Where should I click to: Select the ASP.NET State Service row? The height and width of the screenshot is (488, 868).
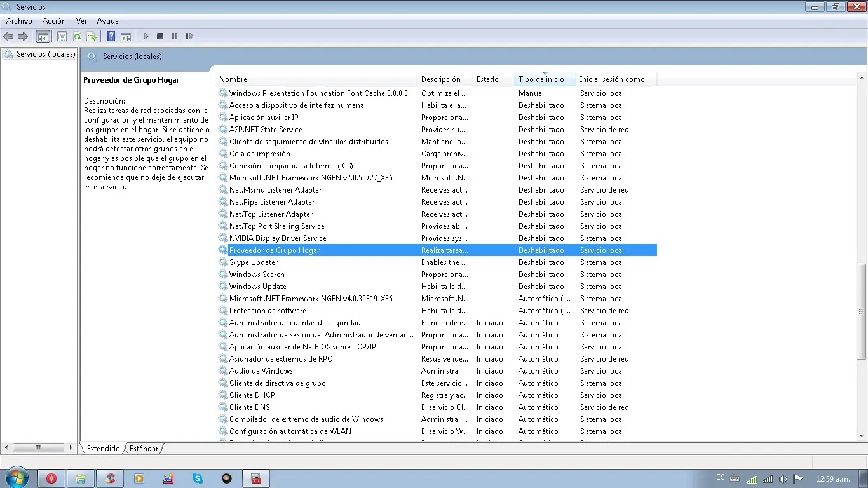click(437, 130)
